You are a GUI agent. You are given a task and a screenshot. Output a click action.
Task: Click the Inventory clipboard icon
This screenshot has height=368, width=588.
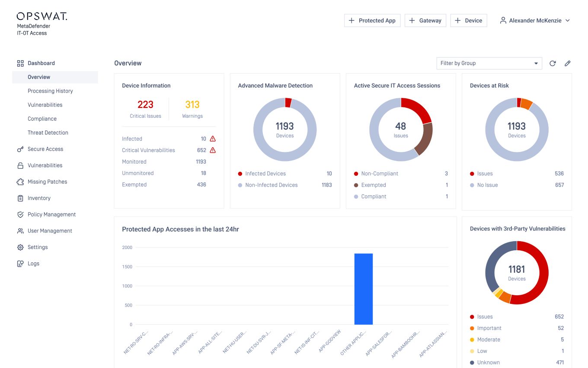20,198
